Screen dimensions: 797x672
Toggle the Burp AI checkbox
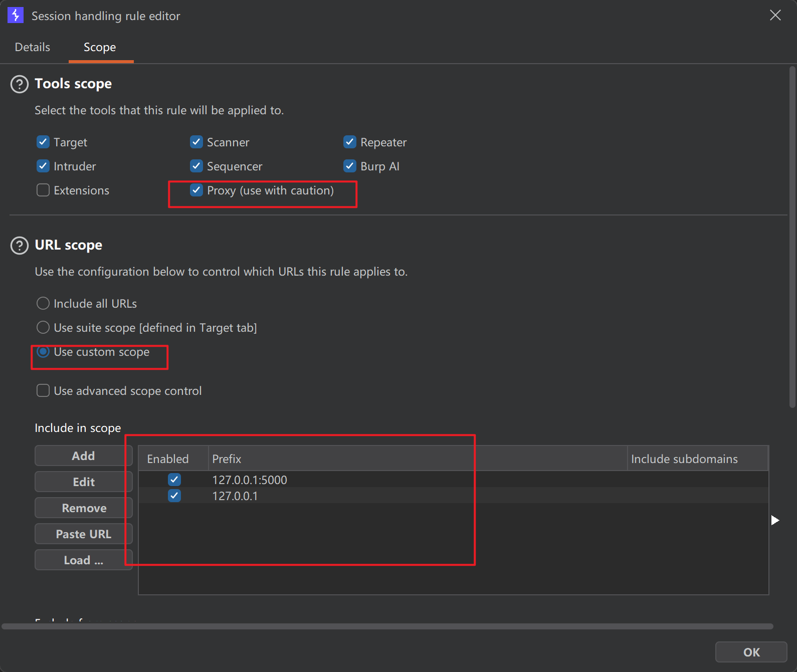pyautogui.click(x=350, y=166)
